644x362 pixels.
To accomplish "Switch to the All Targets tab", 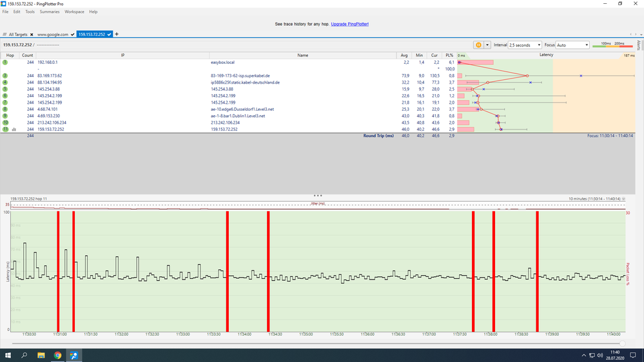I will (18, 35).
